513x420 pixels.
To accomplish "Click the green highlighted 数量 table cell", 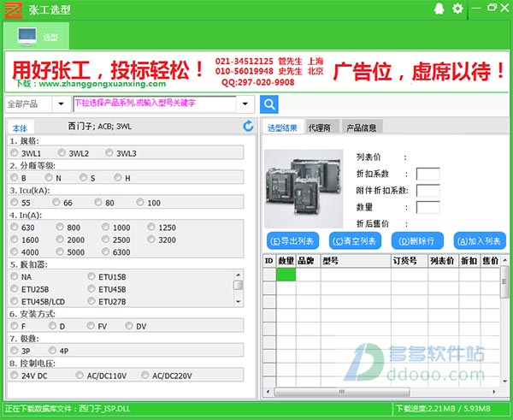I will pos(286,275).
